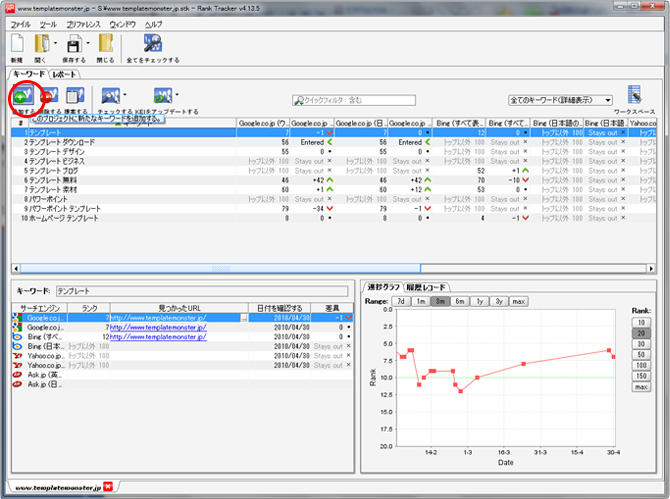Screen dimensions: 670x499
Task: Click the Open (開く) folder icon
Action: pos(42,44)
